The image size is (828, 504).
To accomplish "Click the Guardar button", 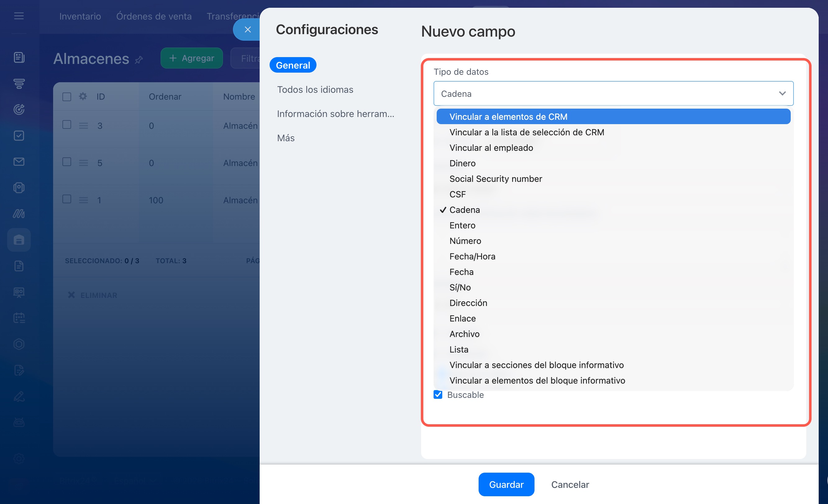I will [x=506, y=484].
